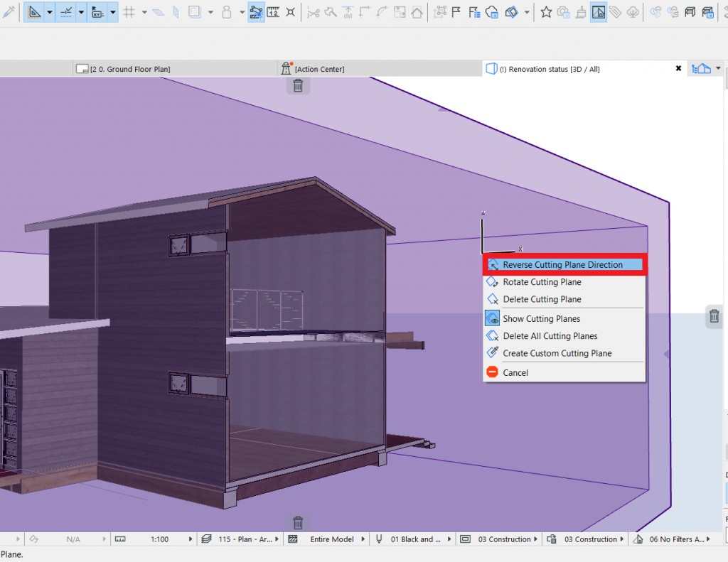Click the tag label icon
The height and width of the screenshot is (562, 728).
point(615,12)
